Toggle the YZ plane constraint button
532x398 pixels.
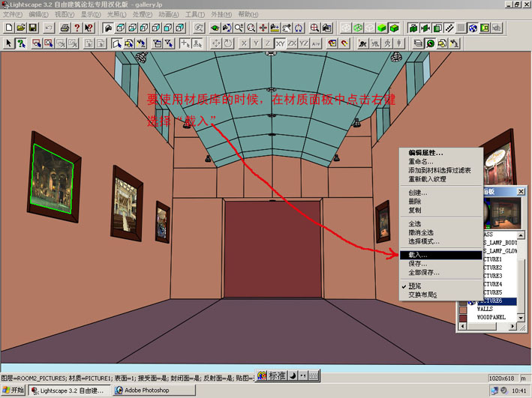304,43
